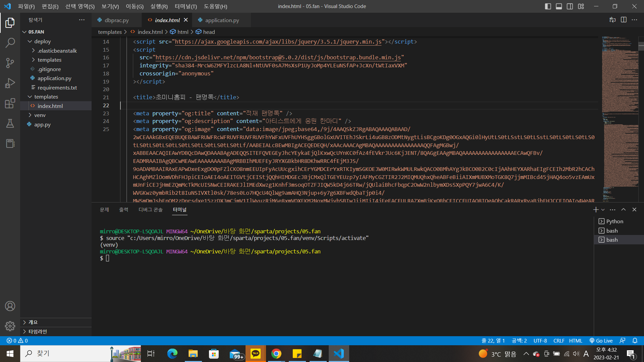The width and height of the screenshot is (644, 362).
Task: Toggle the bottom Panel visibility
Action: [x=559, y=6]
